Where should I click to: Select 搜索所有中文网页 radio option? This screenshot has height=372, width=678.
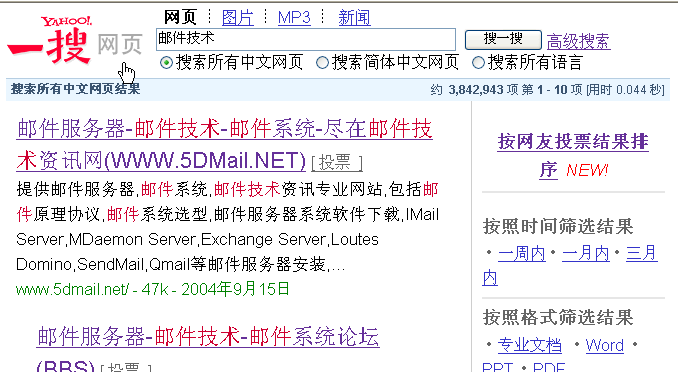[x=166, y=63]
